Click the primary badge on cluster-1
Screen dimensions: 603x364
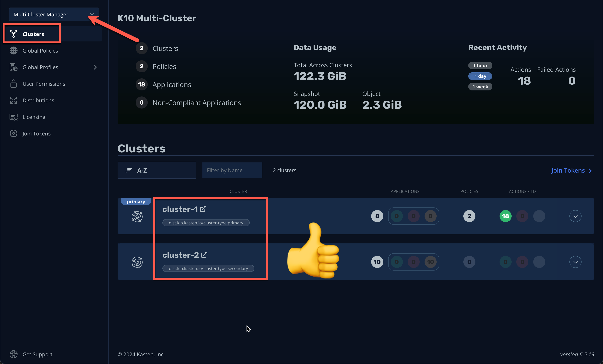136,202
